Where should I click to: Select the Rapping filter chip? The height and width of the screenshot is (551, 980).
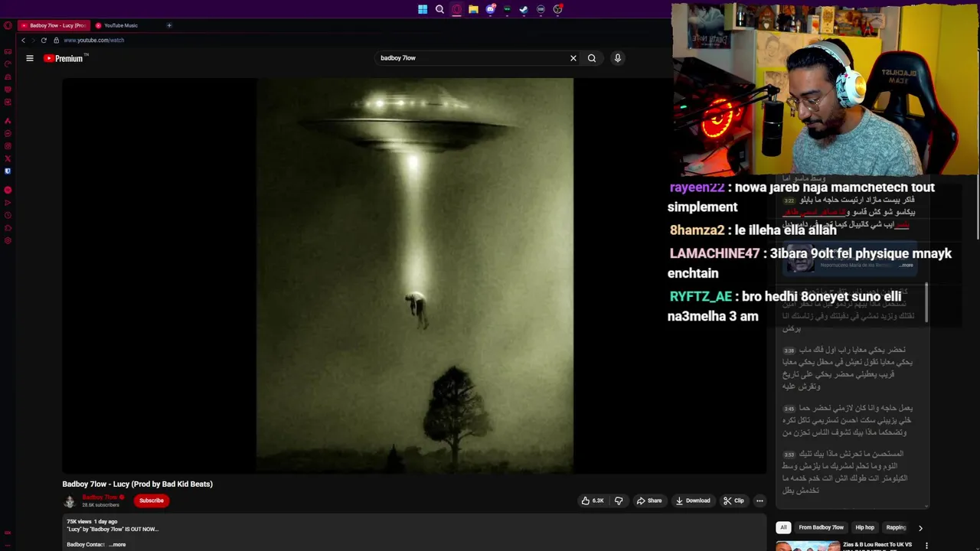click(x=896, y=527)
